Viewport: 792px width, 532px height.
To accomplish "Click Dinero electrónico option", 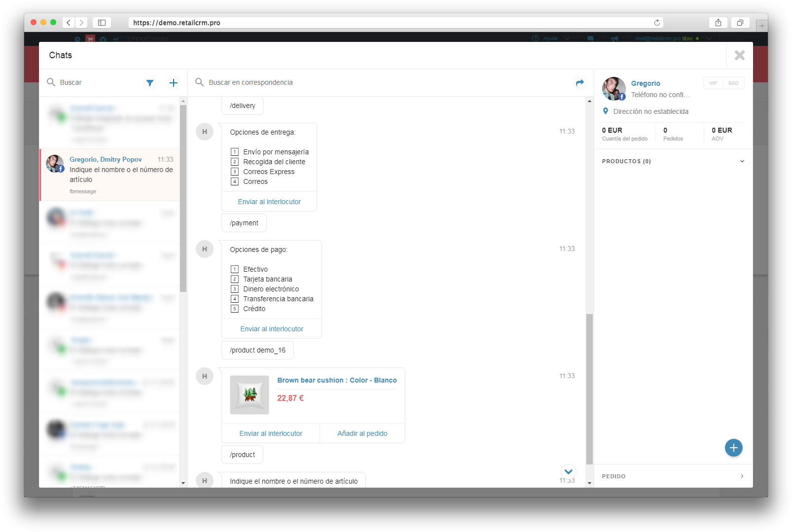I will point(265,289).
